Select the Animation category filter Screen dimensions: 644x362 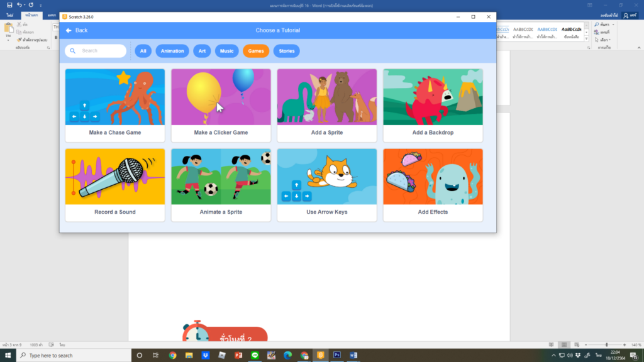click(x=172, y=51)
